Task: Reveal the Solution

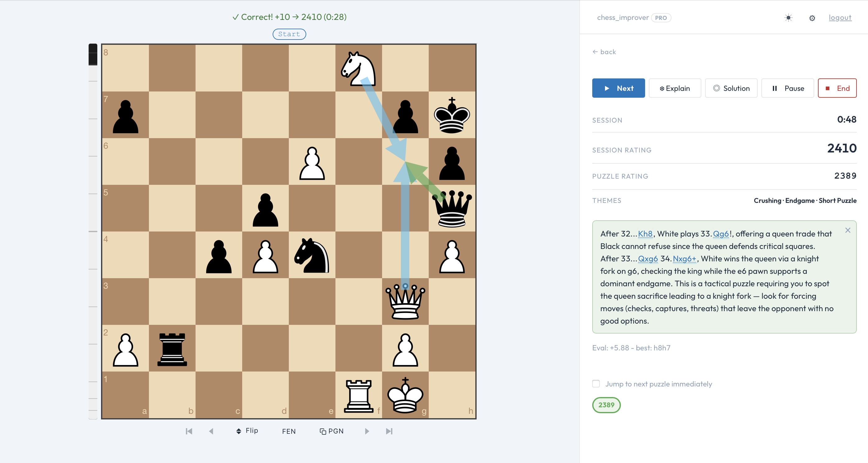Action: [731, 88]
